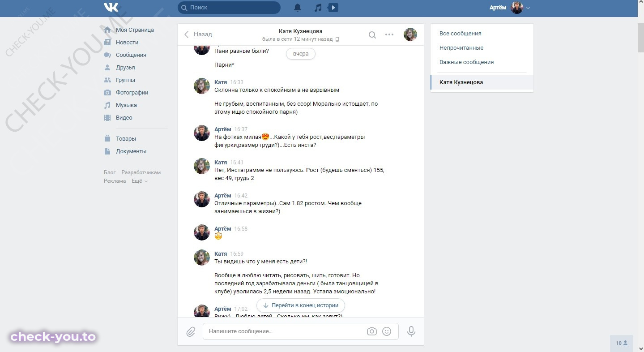Click Катя's name on 16:33 message
Screen dimensions: 644x352
pos(221,82)
